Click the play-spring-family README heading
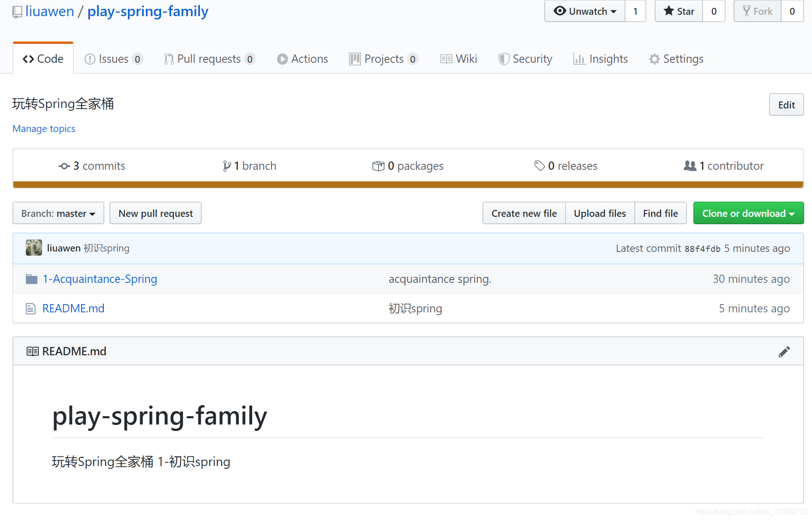This screenshot has height=520, width=812. pos(160,416)
